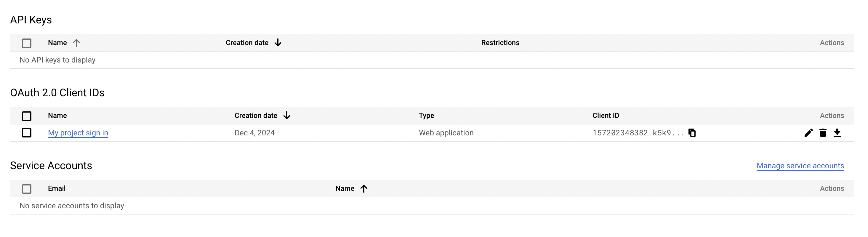Check the API Keys select-all checkbox

click(27, 43)
